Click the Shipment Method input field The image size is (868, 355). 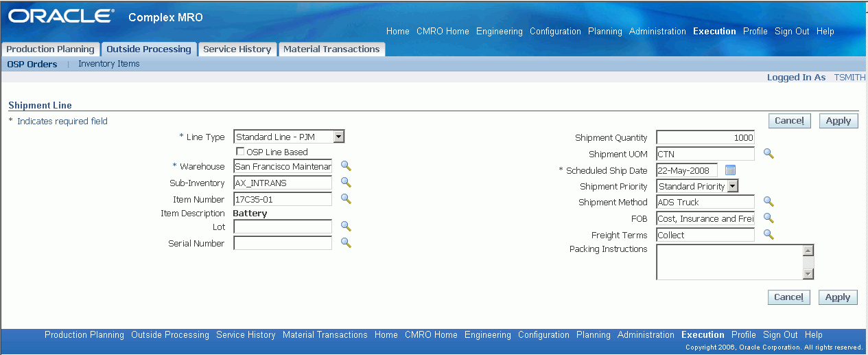coord(705,202)
